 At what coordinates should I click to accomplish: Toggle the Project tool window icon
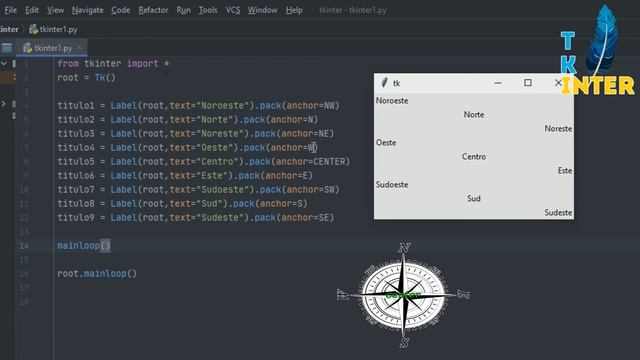point(7,48)
